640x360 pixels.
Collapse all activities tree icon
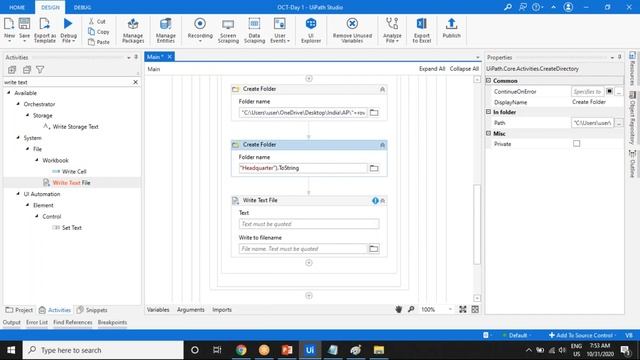click(27, 70)
